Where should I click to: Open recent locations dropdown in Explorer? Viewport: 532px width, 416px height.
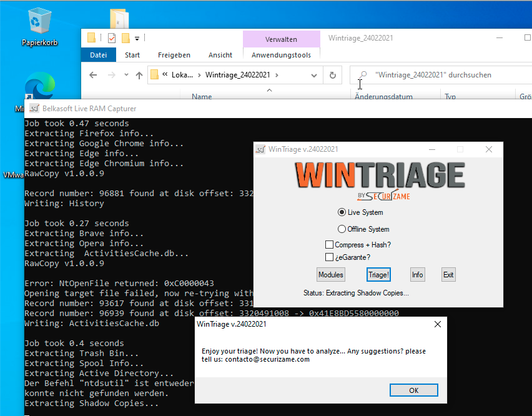pos(126,75)
